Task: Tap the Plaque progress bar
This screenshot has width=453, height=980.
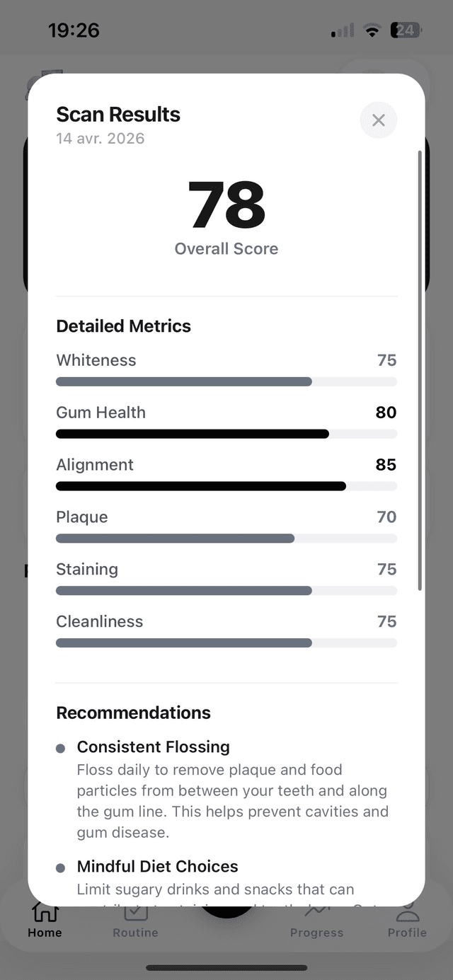Action: tap(226, 538)
